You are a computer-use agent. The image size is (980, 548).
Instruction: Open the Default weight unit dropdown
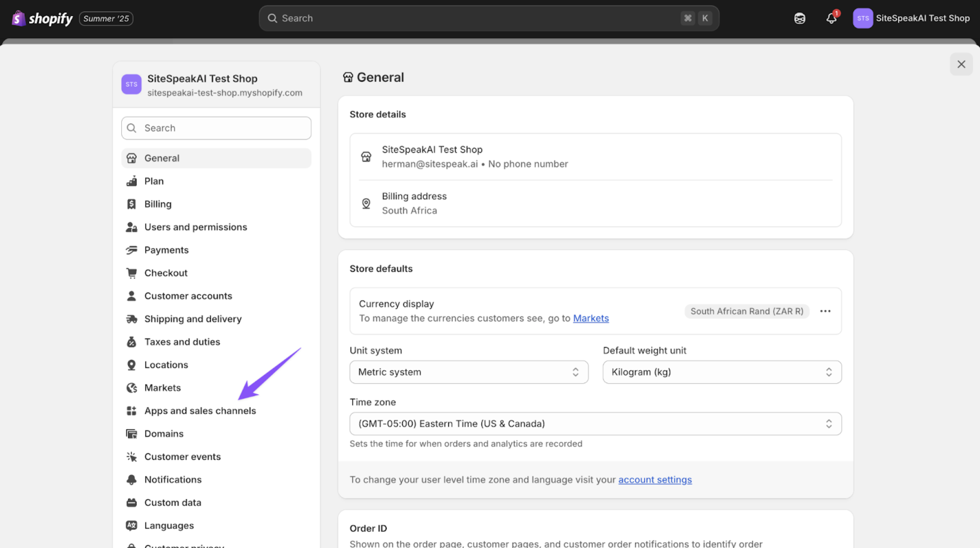coord(722,372)
